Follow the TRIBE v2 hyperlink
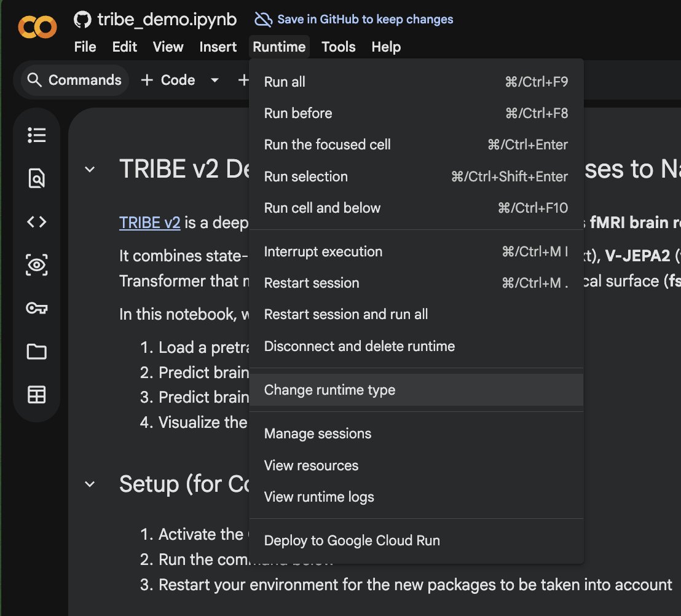 click(x=149, y=223)
